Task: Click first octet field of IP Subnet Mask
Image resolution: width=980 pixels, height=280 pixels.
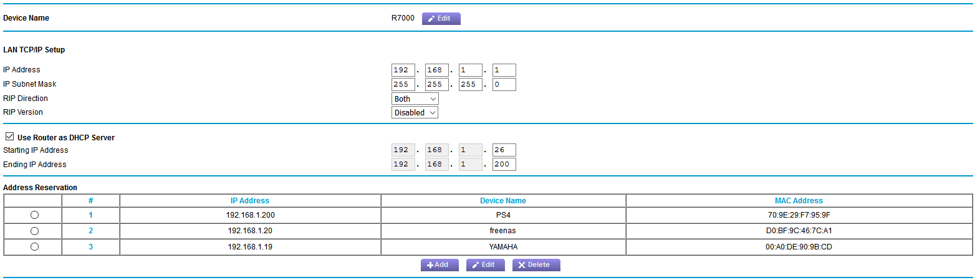Action: tap(403, 84)
